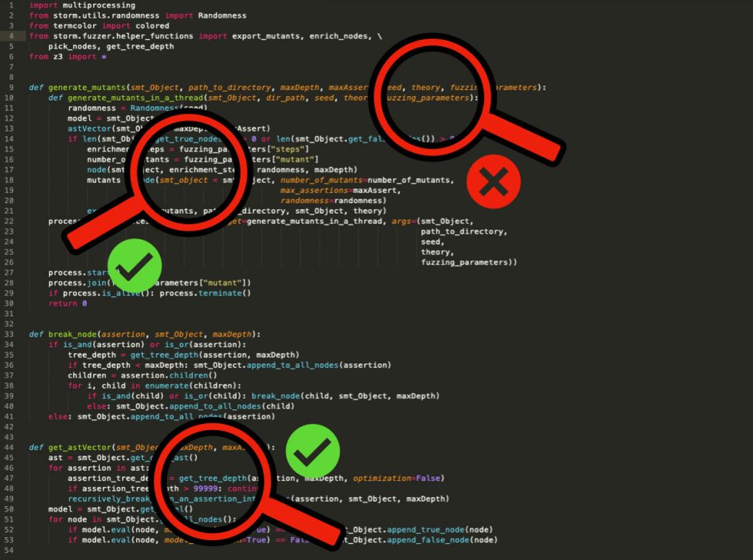Click the red X mark icon
Viewport: 753px width, 560px height.
(494, 183)
